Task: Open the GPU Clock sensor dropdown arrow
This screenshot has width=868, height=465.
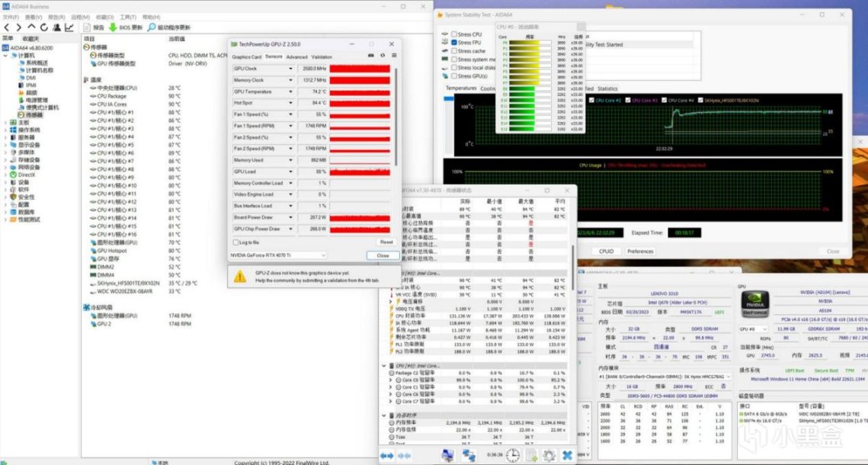Action: (x=290, y=69)
